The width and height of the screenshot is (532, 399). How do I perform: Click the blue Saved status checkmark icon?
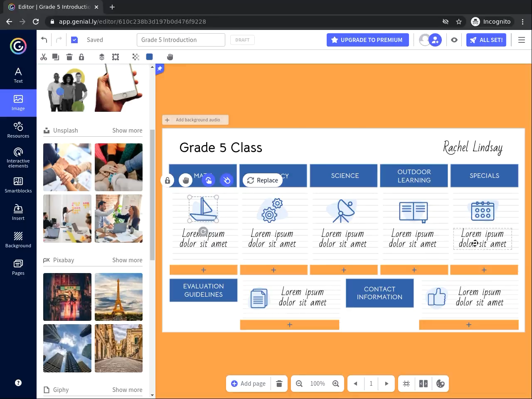point(74,40)
